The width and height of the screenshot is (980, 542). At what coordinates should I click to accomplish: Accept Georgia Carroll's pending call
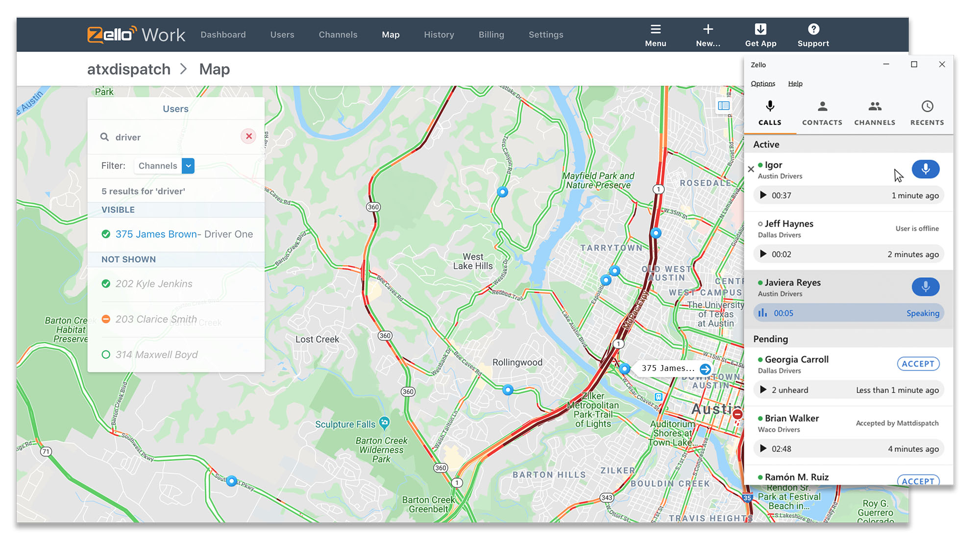click(918, 364)
